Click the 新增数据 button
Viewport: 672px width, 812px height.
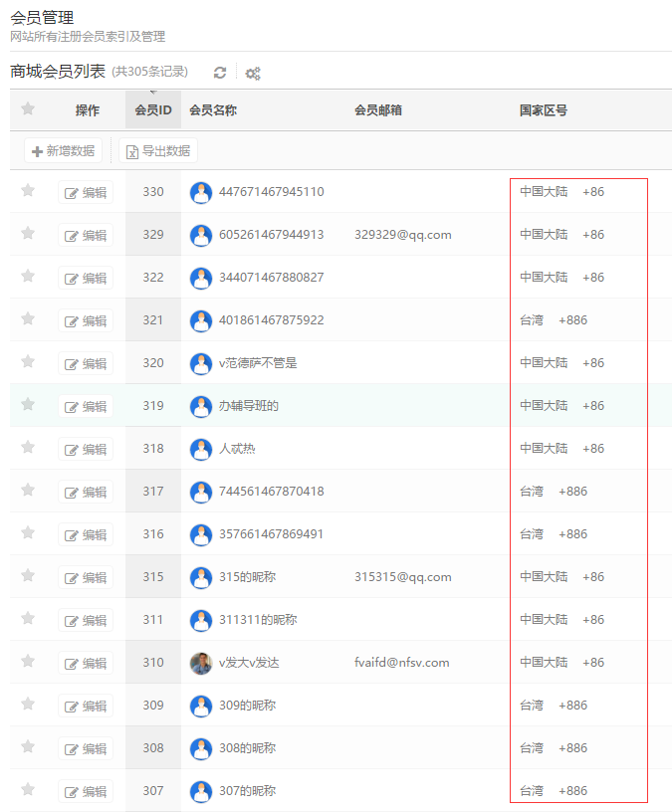tap(64, 151)
